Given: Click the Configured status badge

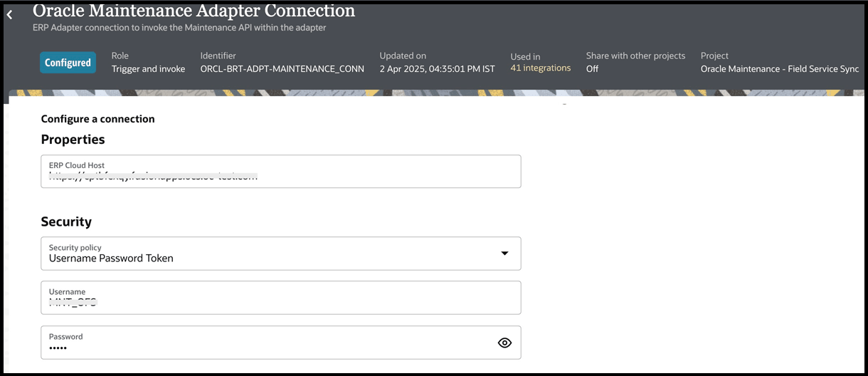Looking at the screenshot, I should [68, 63].
